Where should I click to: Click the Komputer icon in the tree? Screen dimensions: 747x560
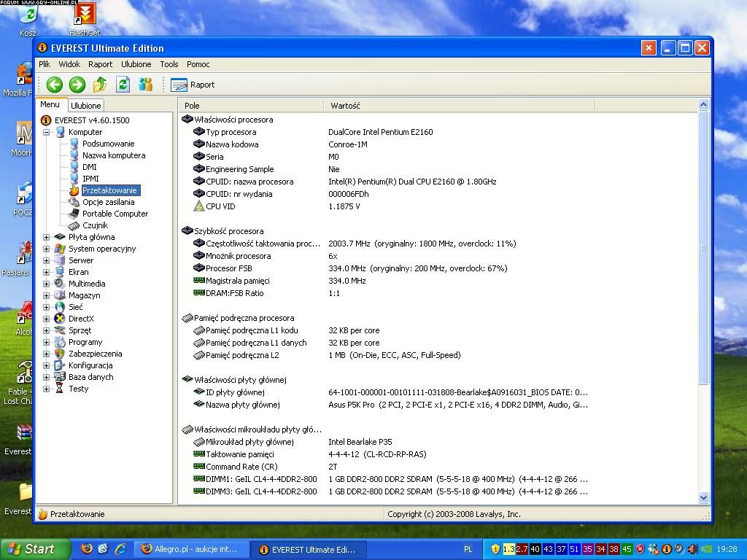pyautogui.click(x=60, y=133)
